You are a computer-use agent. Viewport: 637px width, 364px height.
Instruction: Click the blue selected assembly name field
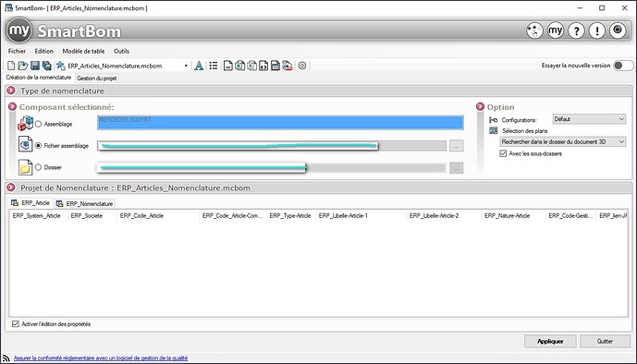point(280,123)
